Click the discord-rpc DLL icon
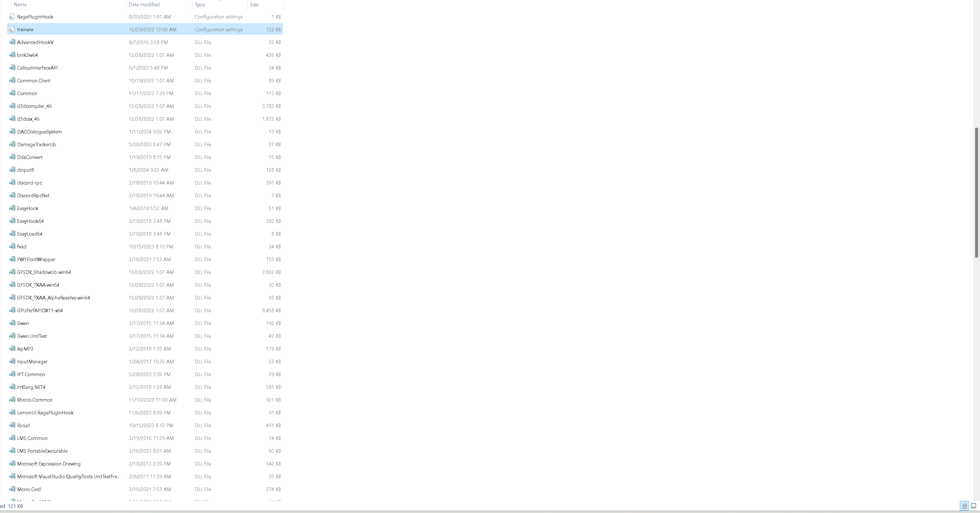Screen dimensions: 980x513 pyautogui.click(x=12, y=183)
